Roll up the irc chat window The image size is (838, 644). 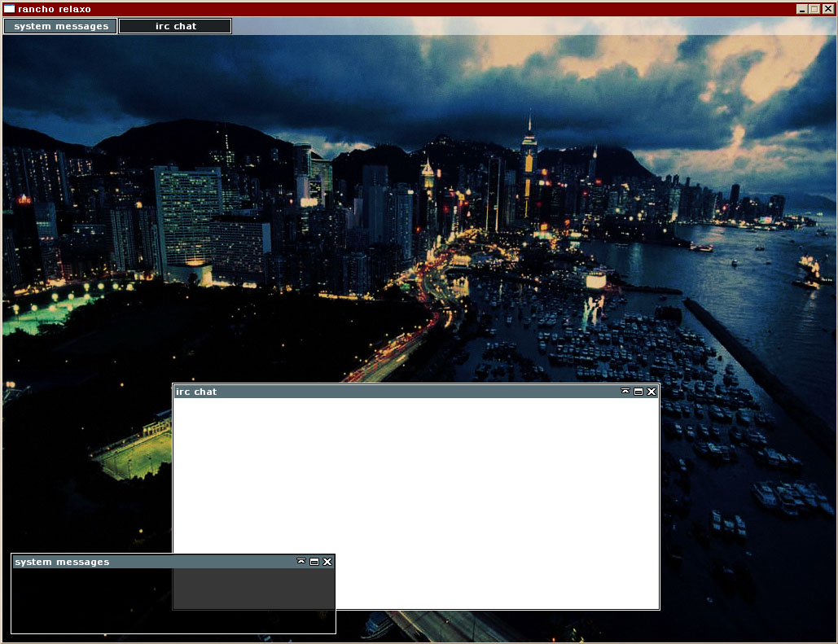coord(625,392)
